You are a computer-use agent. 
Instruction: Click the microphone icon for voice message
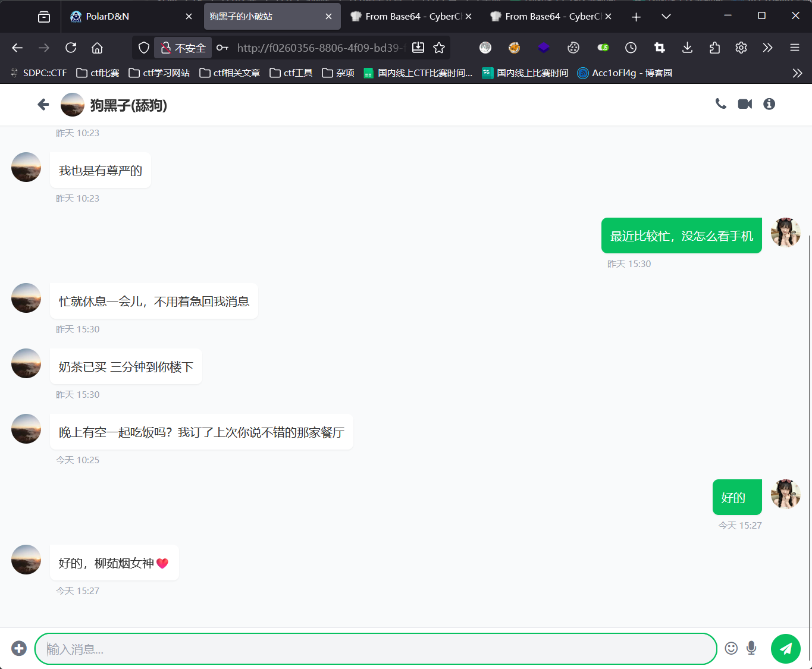pyautogui.click(x=751, y=648)
